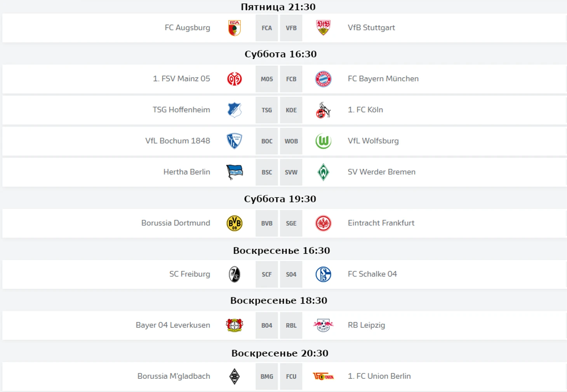Click the VfL Bochum 1848 match row
The width and height of the screenshot is (567, 392).
(284, 141)
